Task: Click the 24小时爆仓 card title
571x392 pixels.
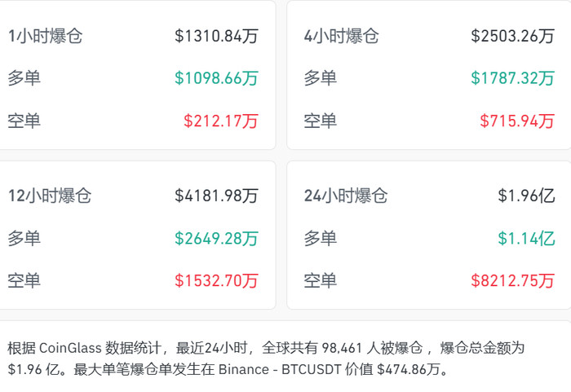Action: [345, 196]
